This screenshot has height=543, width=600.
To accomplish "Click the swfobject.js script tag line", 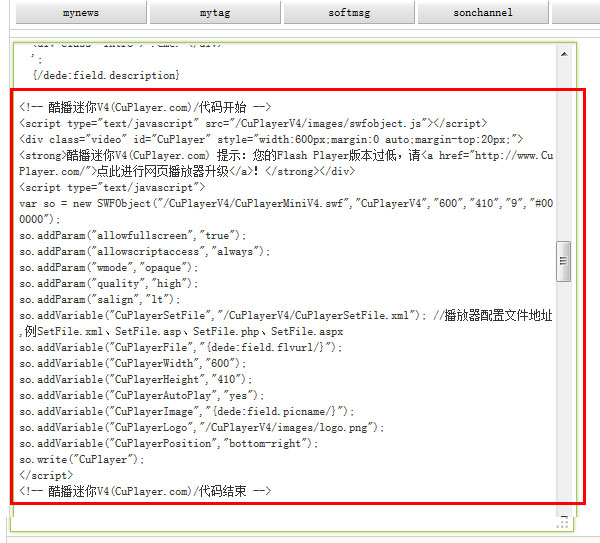I will [x=253, y=123].
